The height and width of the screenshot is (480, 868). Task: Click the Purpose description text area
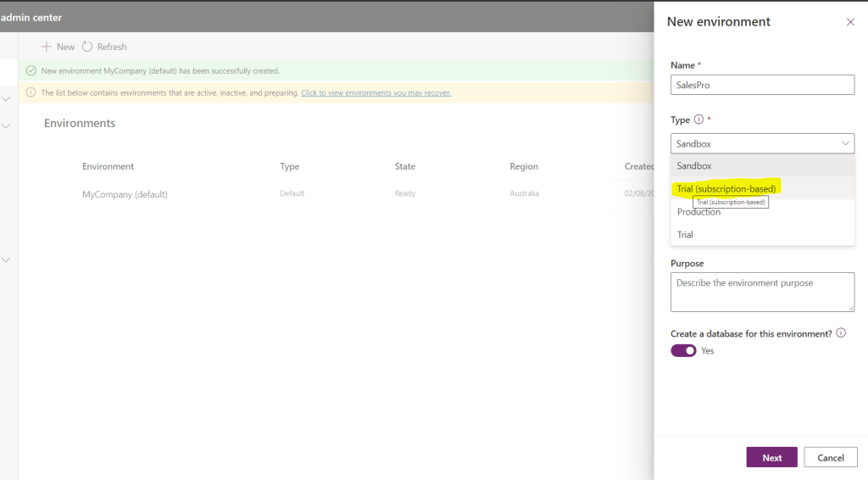click(x=762, y=292)
